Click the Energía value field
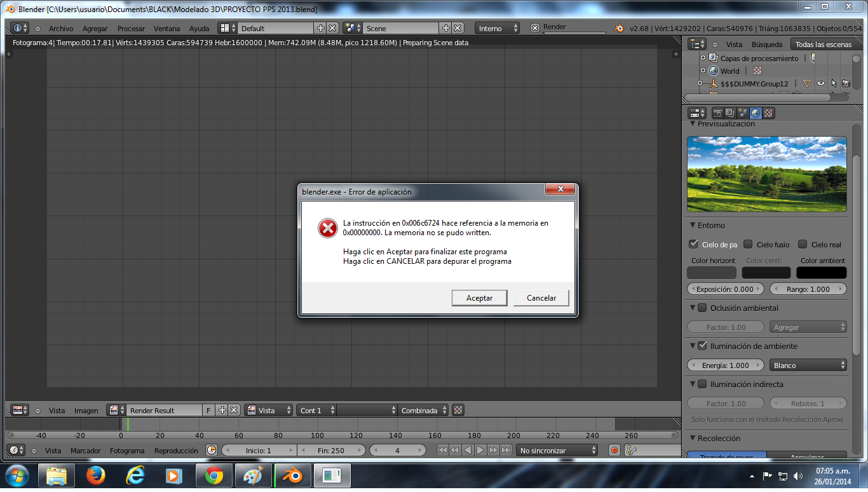 coord(725,365)
